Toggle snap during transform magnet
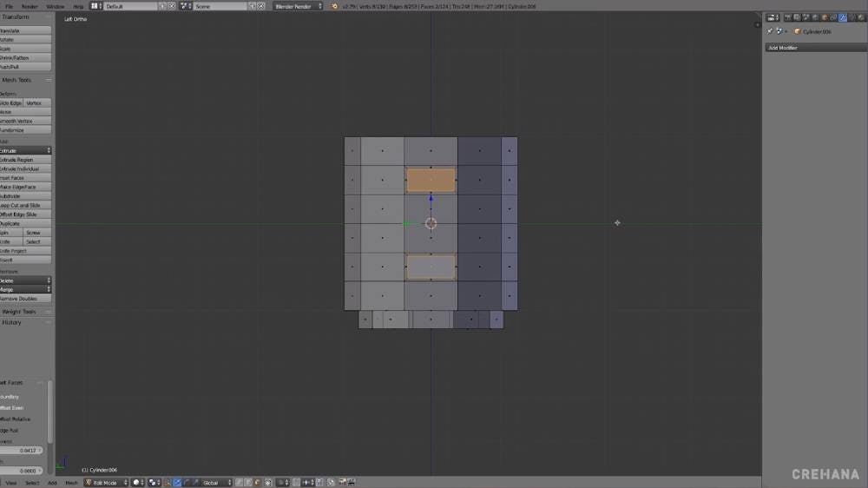The height and width of the screenshot is (488, 868). (x=296, y=483)
